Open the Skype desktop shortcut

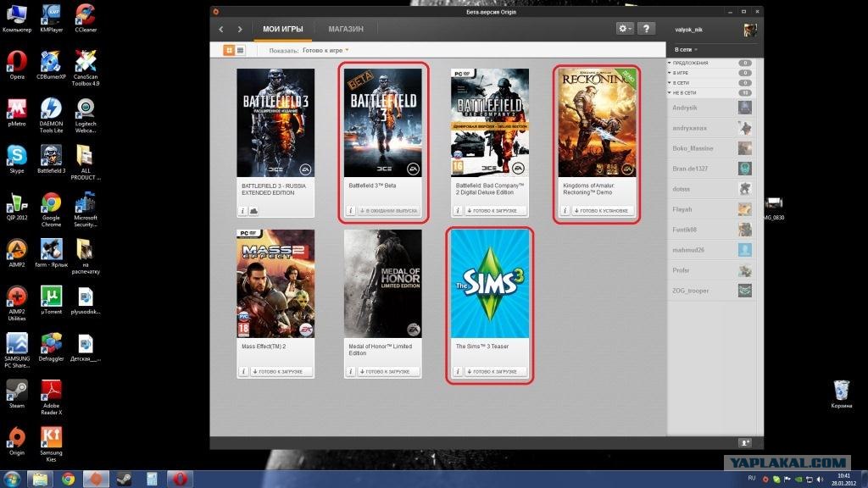(17, 159)
